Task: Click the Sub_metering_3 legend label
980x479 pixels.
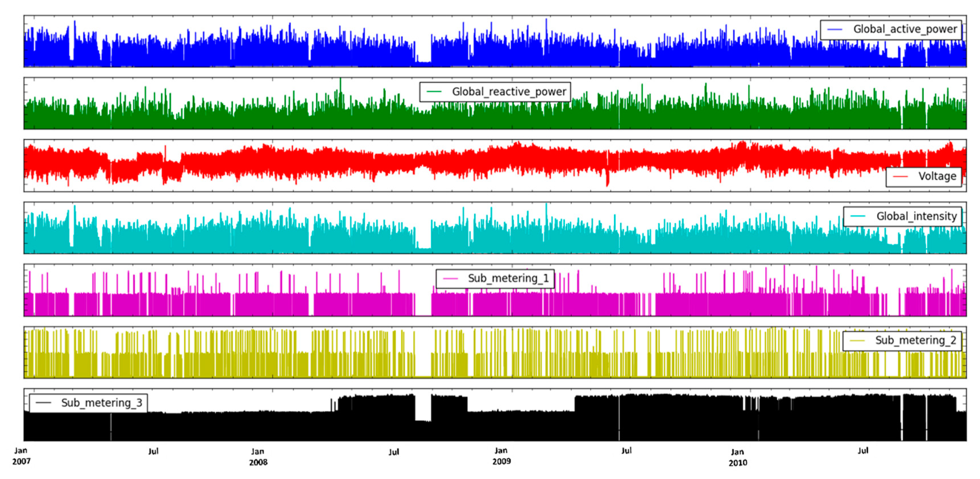Action: tap(101, 403)
